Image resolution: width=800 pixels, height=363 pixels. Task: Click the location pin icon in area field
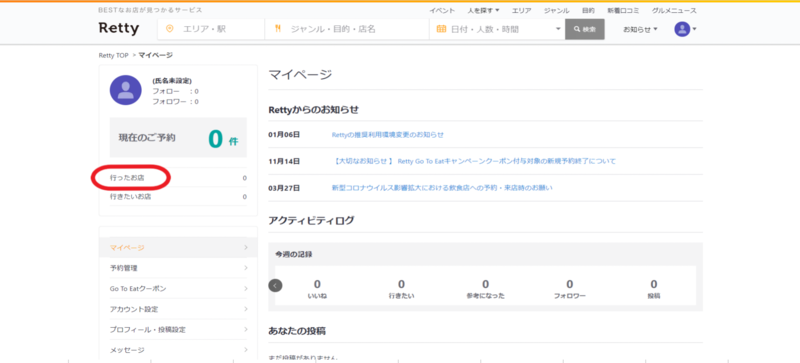[x=170, y=29]
